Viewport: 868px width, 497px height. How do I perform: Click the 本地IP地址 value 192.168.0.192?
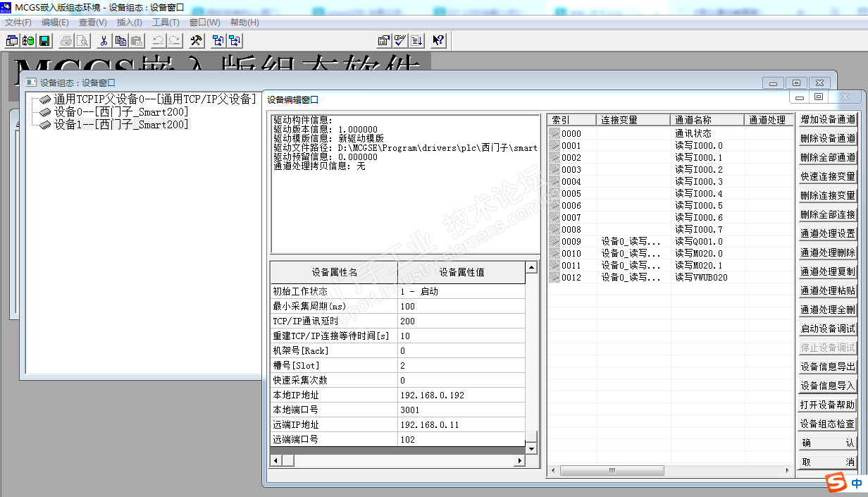click(461, 395)
